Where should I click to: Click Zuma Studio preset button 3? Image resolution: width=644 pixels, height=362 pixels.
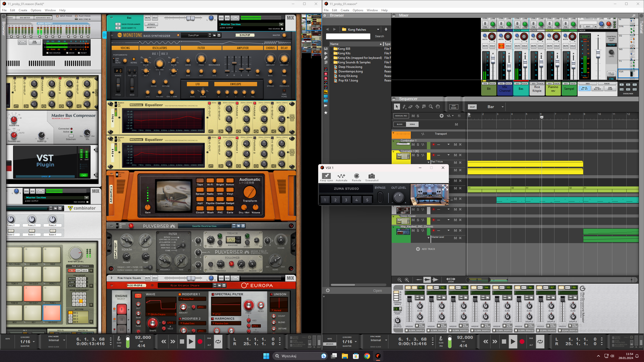(x=346, y=200)
